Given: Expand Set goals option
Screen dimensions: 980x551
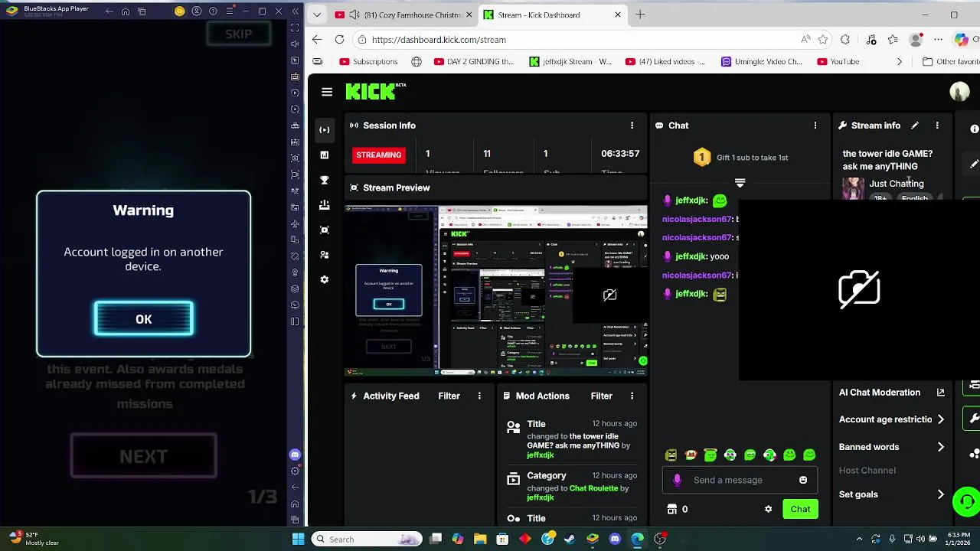Looking at the screenshot, I should coord(892,494).
